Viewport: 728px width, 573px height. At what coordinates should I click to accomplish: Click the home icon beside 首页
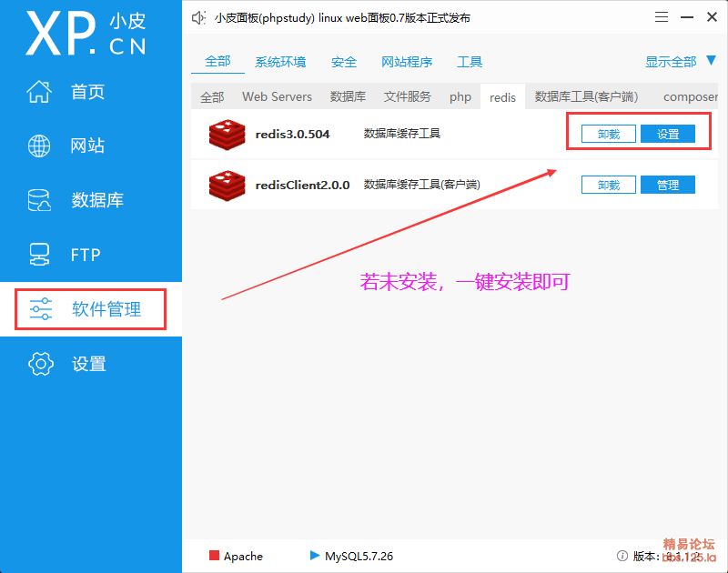(x=39, y=91)
